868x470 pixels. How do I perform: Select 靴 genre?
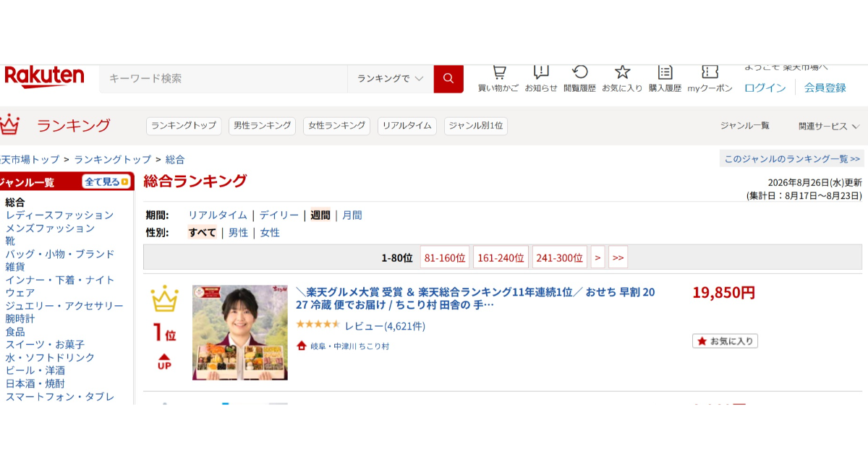pos(10,241)
